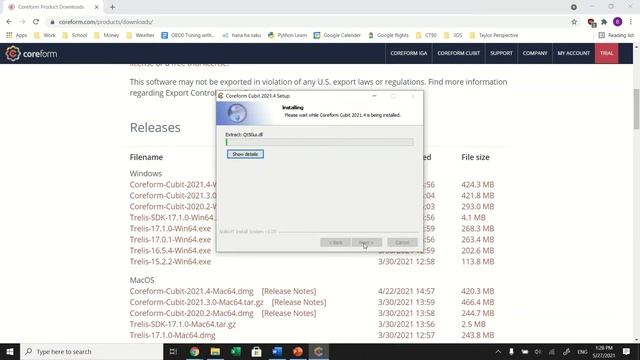Open the notification center icon
640x360 pixels.
click(x=626, y=351)
